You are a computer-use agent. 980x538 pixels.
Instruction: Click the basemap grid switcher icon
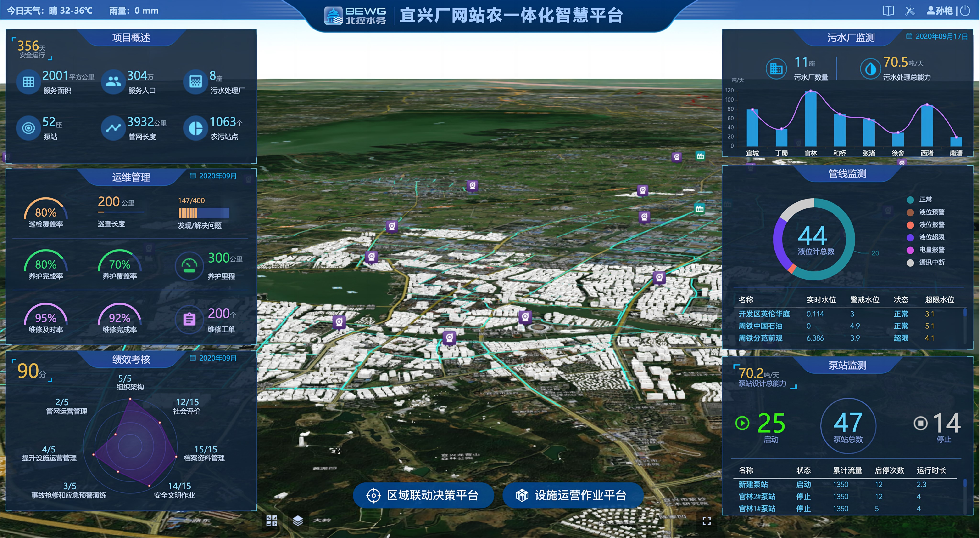pyautogui.click(x=272, y=521)
